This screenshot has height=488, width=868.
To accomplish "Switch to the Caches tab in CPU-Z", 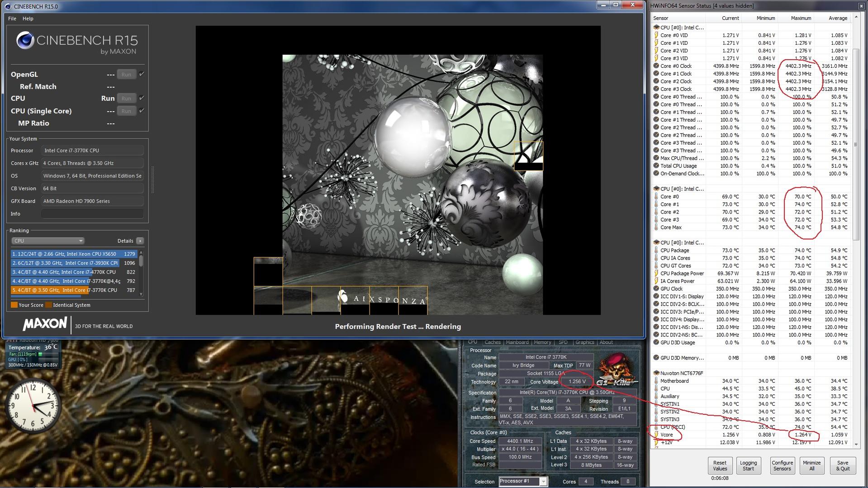I will [493, 342].
